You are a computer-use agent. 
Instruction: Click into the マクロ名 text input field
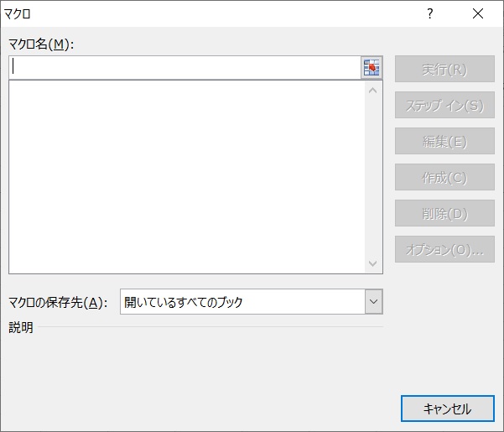click(x=184, y=68)
